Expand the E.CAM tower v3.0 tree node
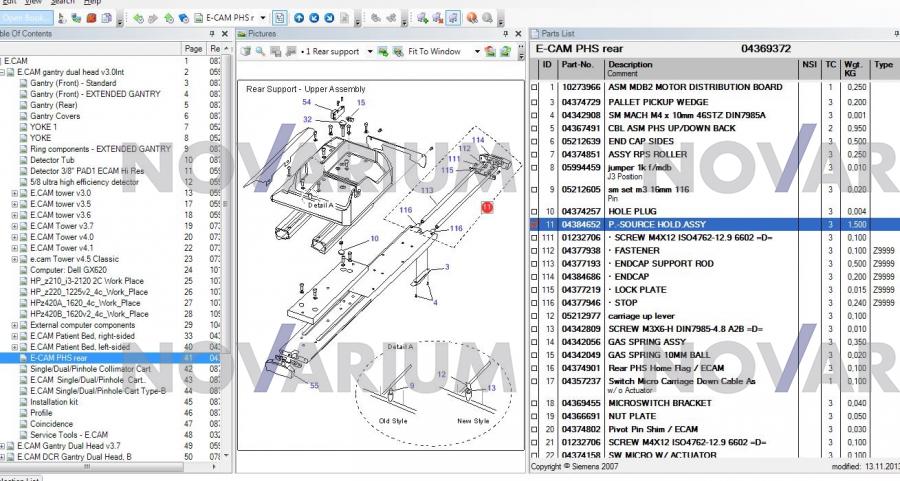Viewport: 900px width, 481px height. [x=14, y=193]
